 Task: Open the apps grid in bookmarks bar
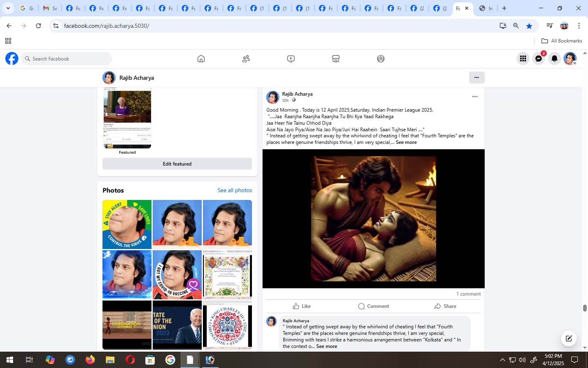(x=8, y=41)
